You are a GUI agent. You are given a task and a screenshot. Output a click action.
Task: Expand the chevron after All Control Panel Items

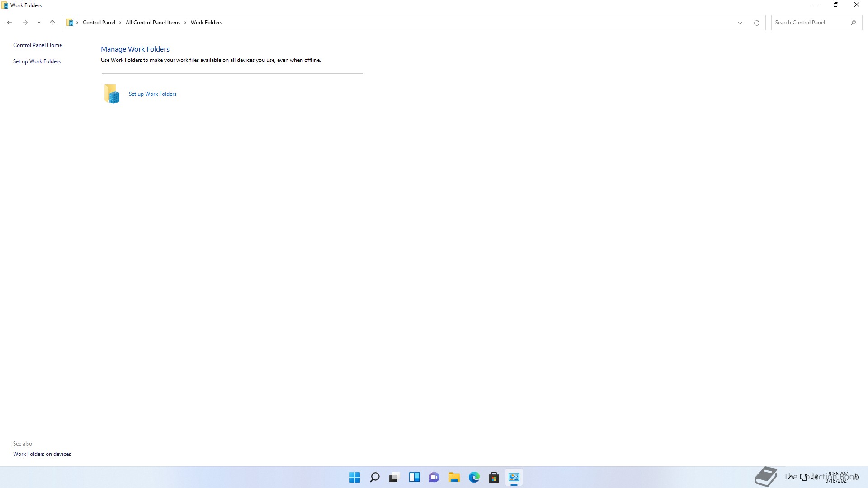[x=185, y=23]
